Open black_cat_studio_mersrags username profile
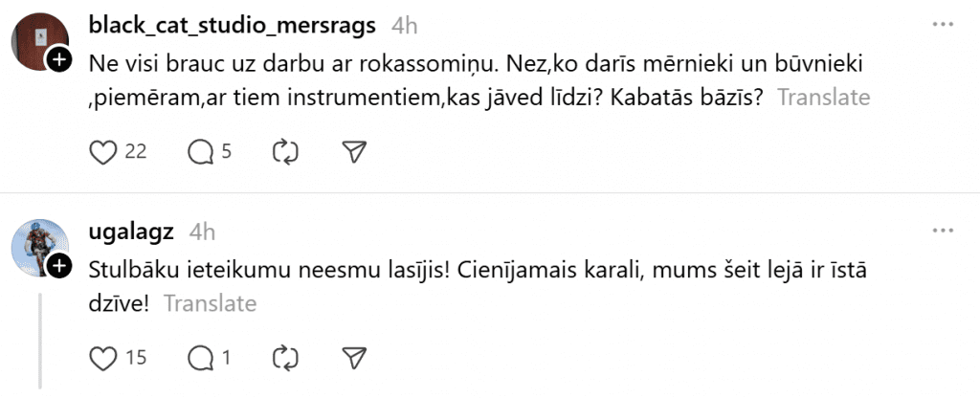Screen dimensions: 980x398 pyautogui.click(x=233, y=26)
